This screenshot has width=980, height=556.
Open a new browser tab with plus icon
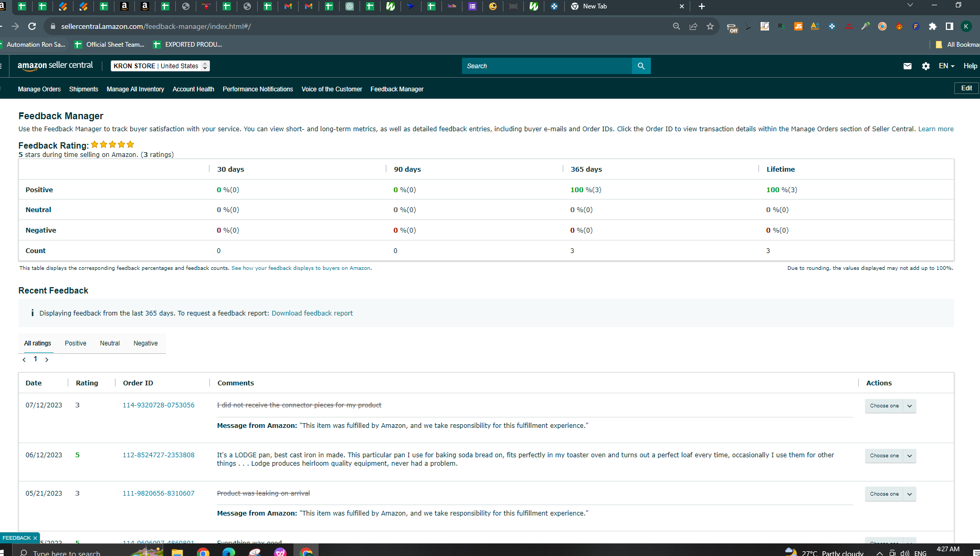pyautogui.click(x=702, y=6)
